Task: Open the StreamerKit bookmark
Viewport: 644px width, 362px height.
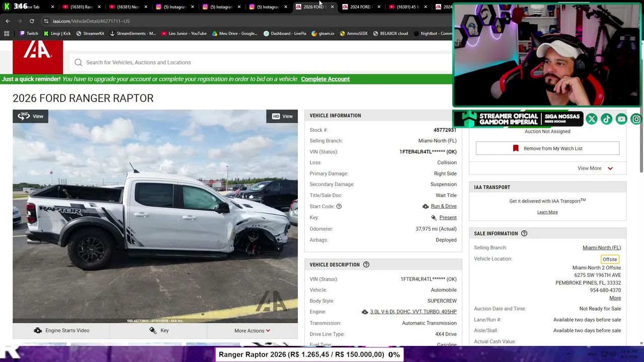Action: [x=90, y=34]
